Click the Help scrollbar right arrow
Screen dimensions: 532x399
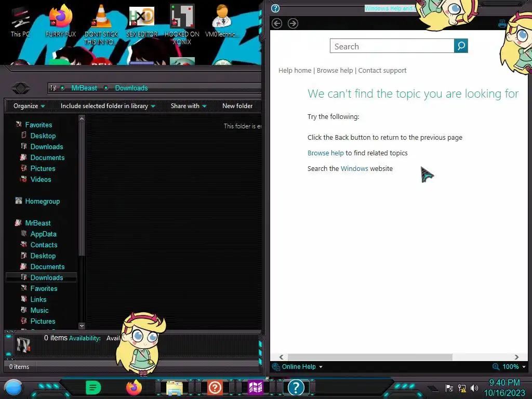(516, 357)
